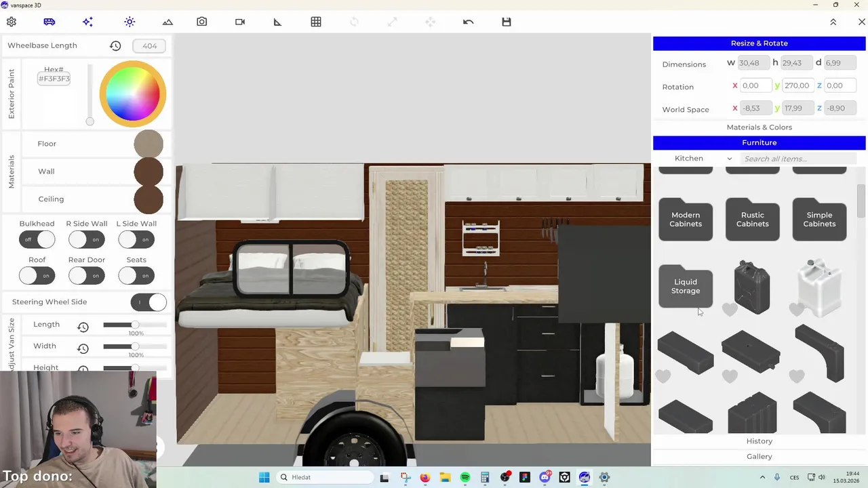This screenshot has width=868, height=488.
Task: Open the sparkle effects tool
Action: click(x=87, y=22)
